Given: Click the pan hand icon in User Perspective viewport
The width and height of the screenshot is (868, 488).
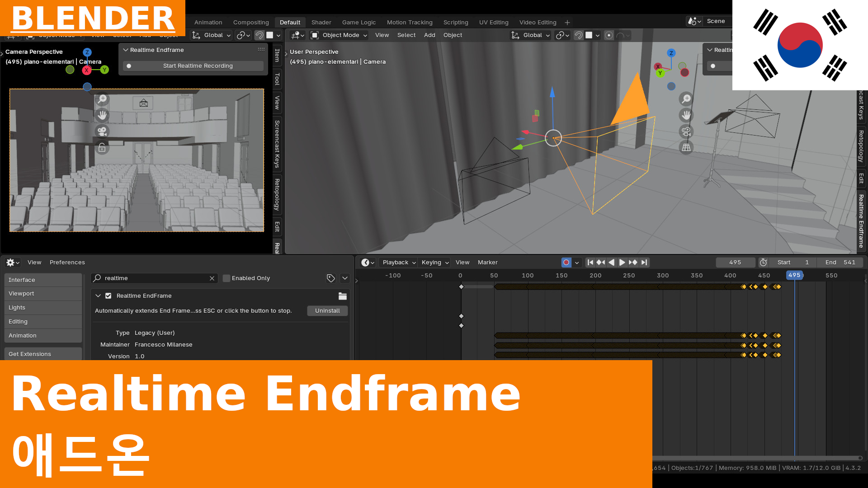Looking at the screenshot, I should [x=686, y=115].
